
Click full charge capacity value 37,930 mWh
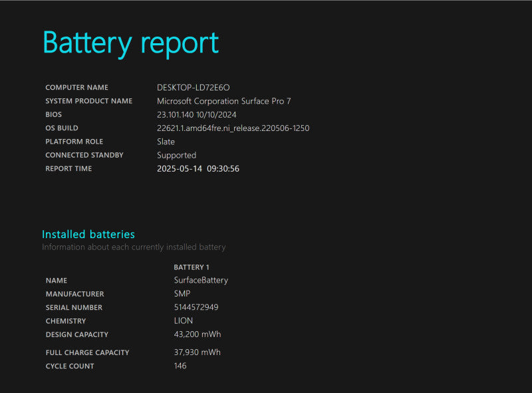[197, 352]
